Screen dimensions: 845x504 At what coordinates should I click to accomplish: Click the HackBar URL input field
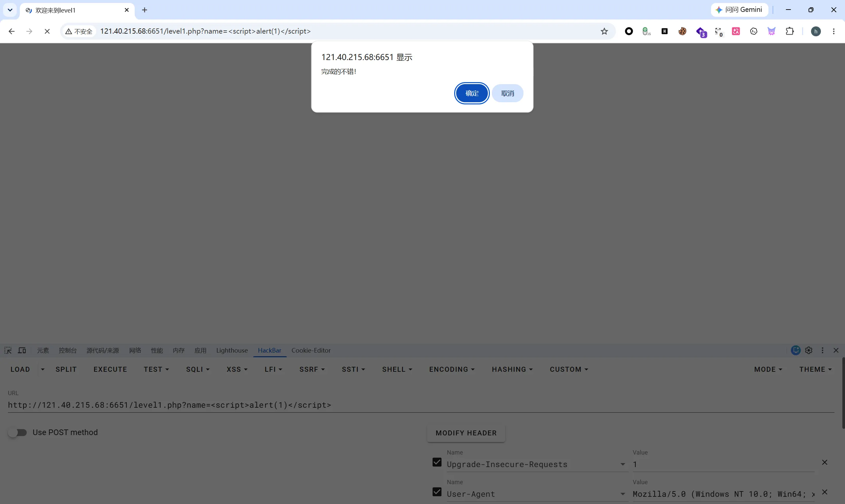(421, 405)
